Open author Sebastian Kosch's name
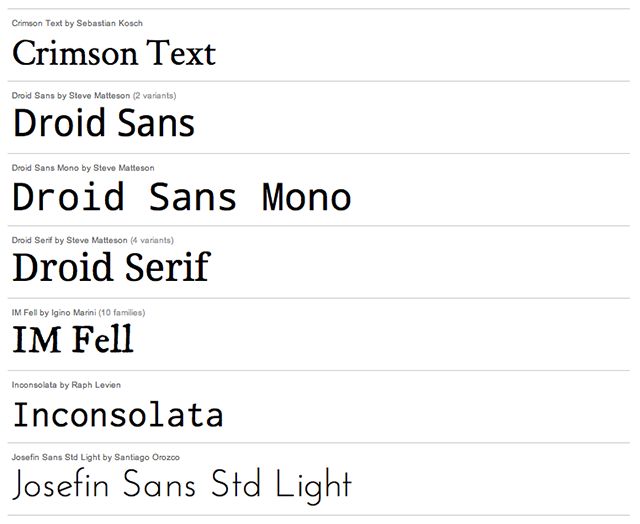Screen dimensions: 640x524 (x=109, y=23)
